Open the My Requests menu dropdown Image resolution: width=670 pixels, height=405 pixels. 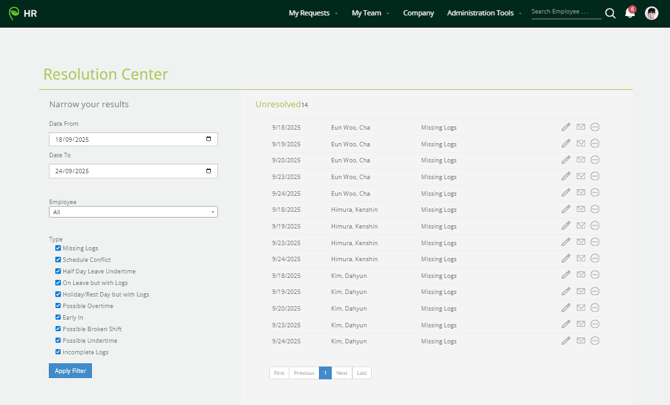312,13
